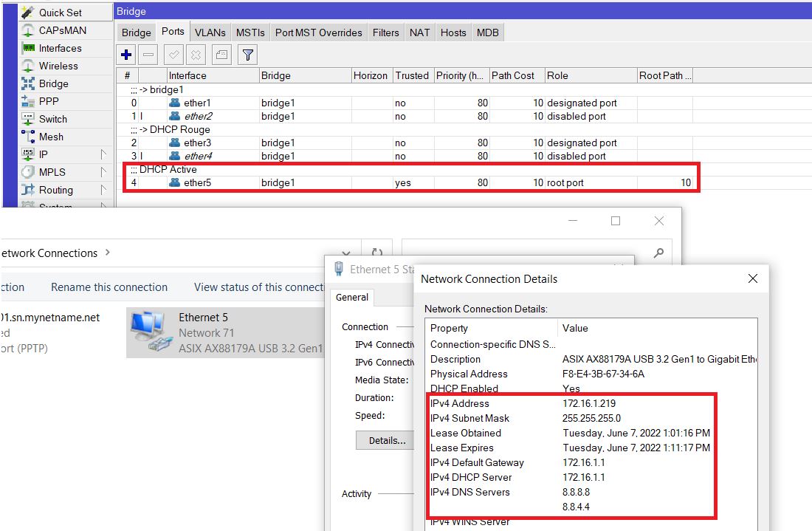Expand the IP submenu arrow
Viewport: 812px width, 531px height.
(x=103, y=154)
